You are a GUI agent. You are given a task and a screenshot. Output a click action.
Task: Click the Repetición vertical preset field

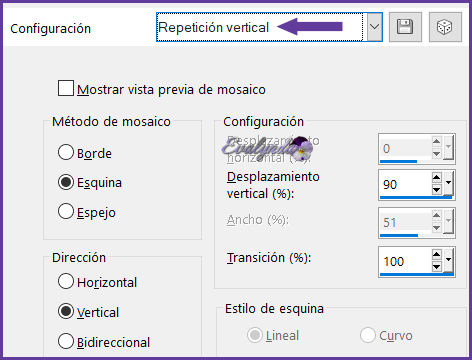pyautogui.click(x=260, y=27)
